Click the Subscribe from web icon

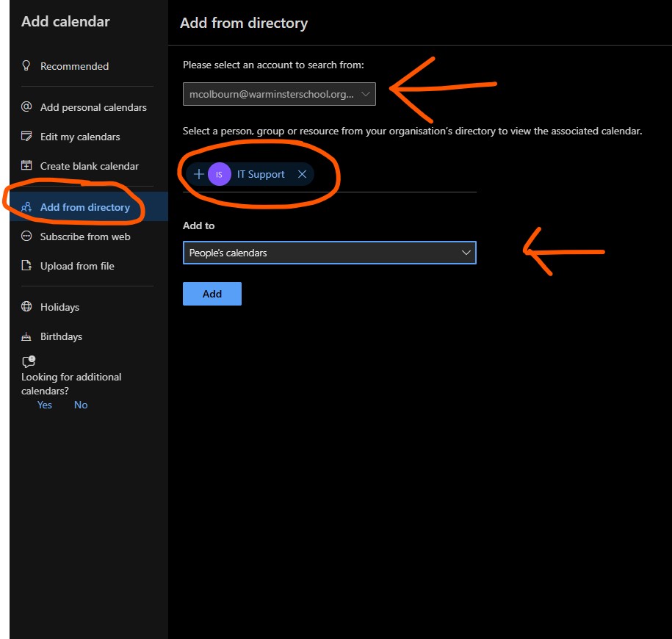(x=26, y=237)
